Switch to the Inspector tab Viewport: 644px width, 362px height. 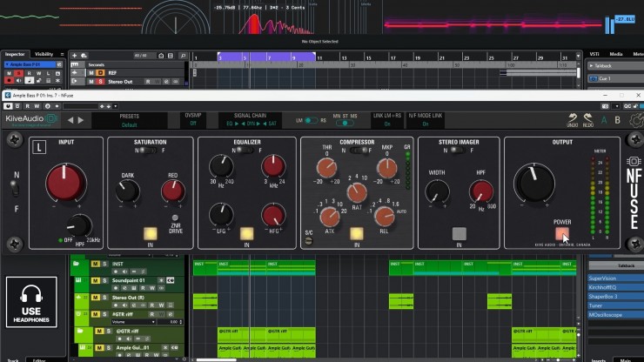tap(15, 54)
